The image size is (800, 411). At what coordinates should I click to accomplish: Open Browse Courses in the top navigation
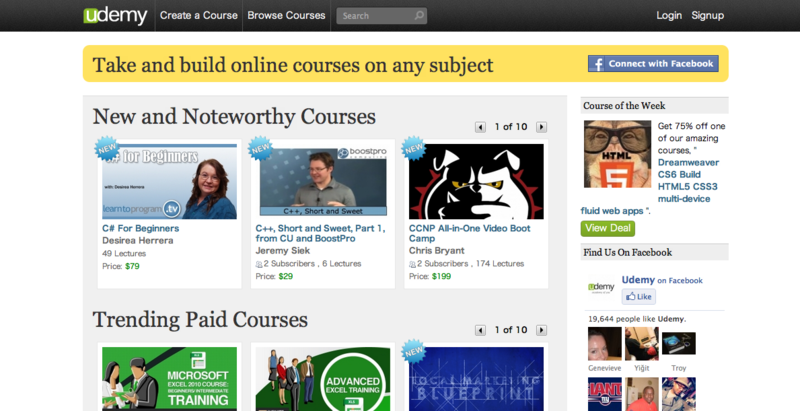click(x=286, y=15)
